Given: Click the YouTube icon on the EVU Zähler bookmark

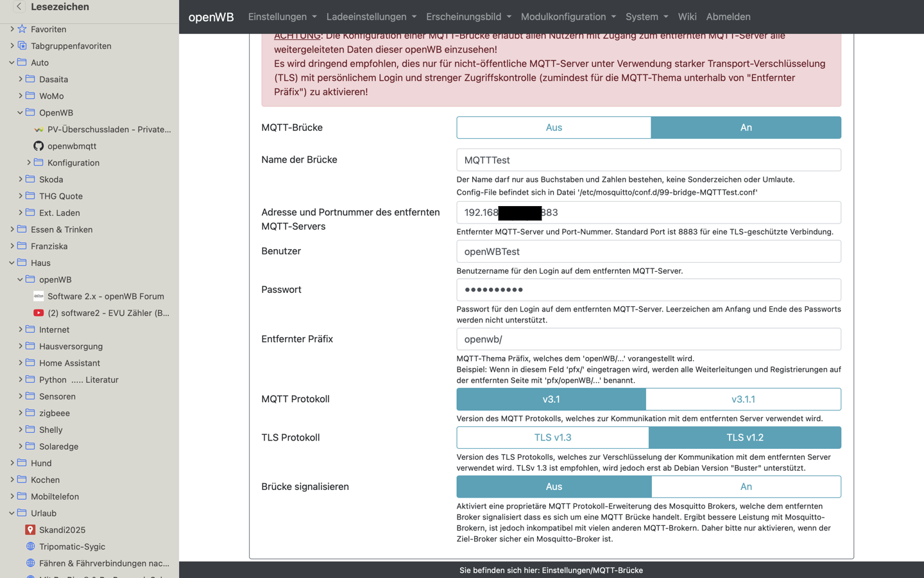Looking at the screenshot, I should coord(38,313).
